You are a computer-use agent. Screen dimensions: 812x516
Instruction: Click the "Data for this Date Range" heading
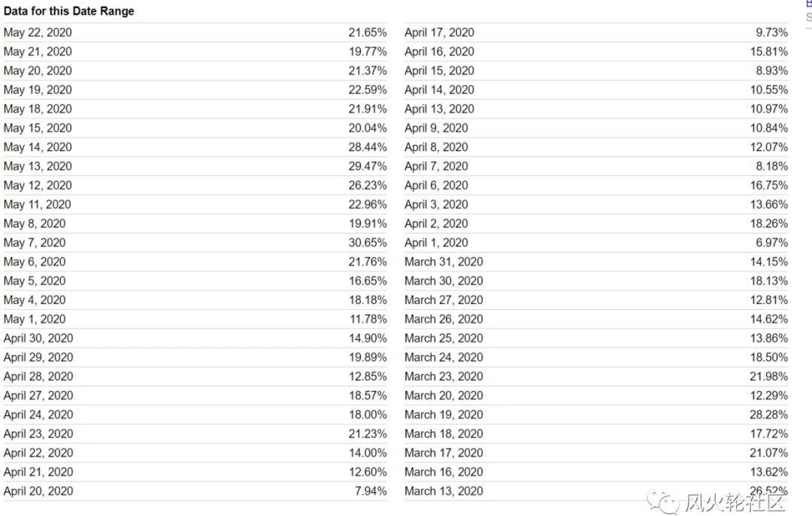coord(68,11)
